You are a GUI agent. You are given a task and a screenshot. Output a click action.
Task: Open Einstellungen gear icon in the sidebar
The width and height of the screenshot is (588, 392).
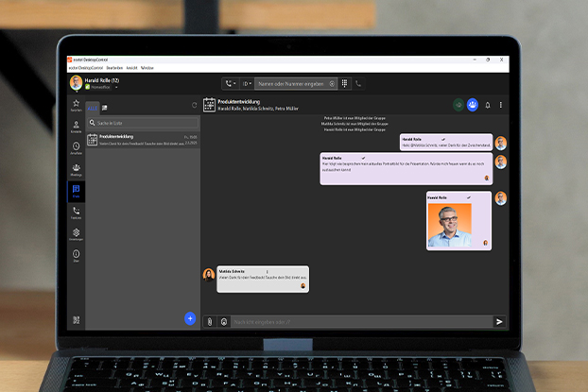76,233
